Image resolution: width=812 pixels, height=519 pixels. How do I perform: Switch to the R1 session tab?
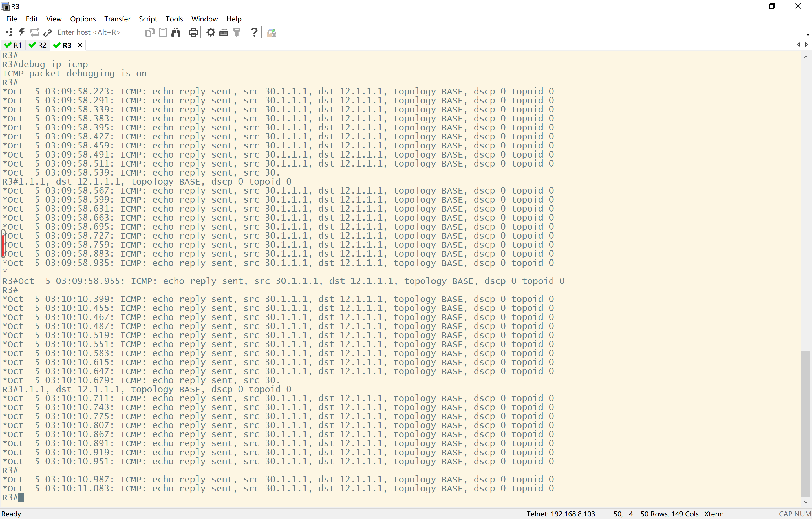[13, 45]
